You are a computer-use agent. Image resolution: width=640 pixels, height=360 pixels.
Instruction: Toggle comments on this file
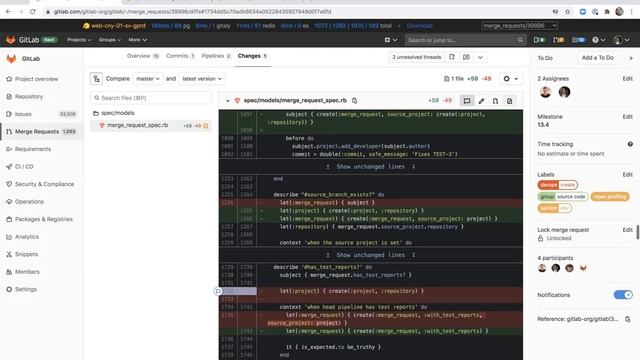(x=467, y=101)
